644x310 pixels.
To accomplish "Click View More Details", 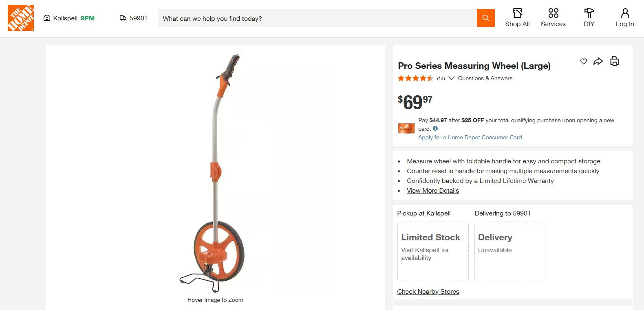I will 432,190.
